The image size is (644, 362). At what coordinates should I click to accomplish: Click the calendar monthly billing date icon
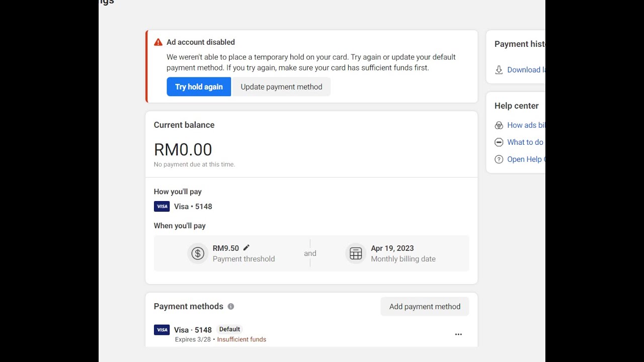pos(356,253)
